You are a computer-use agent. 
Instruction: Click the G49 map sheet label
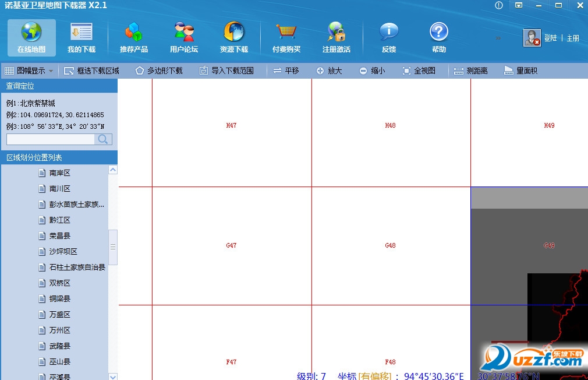tap(550, 245)
